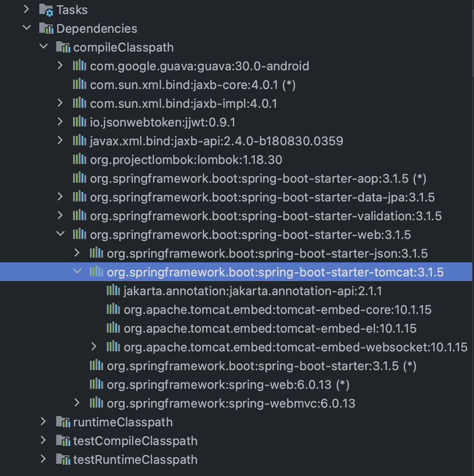474x476 pixels.
Task: Click the library icon beside jakarta.annotation-api:2.1.1
Action: click(113, 290)
